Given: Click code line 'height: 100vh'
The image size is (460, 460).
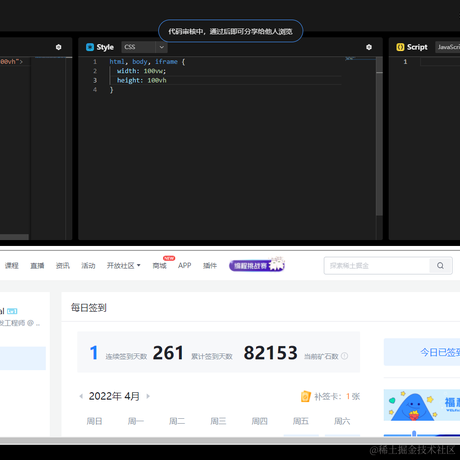Looking at the screenshot, I should coord(142,80).
